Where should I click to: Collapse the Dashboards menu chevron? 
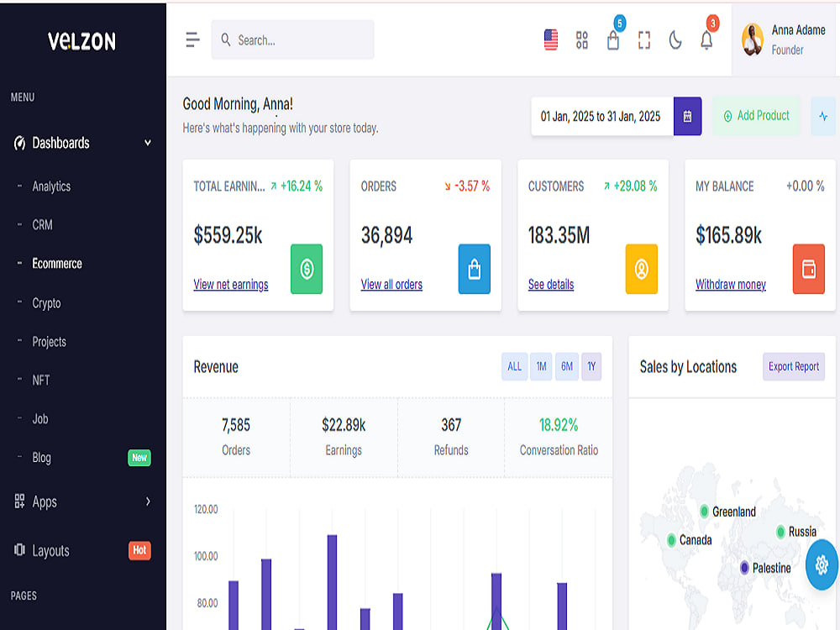pyautogui.click(x=148, y=143)
